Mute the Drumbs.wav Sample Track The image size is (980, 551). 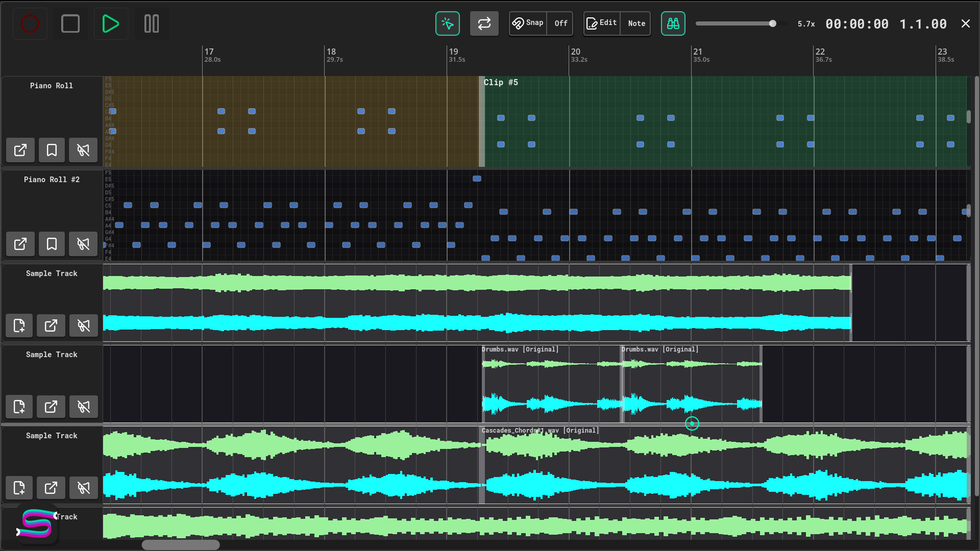(83, 407)
